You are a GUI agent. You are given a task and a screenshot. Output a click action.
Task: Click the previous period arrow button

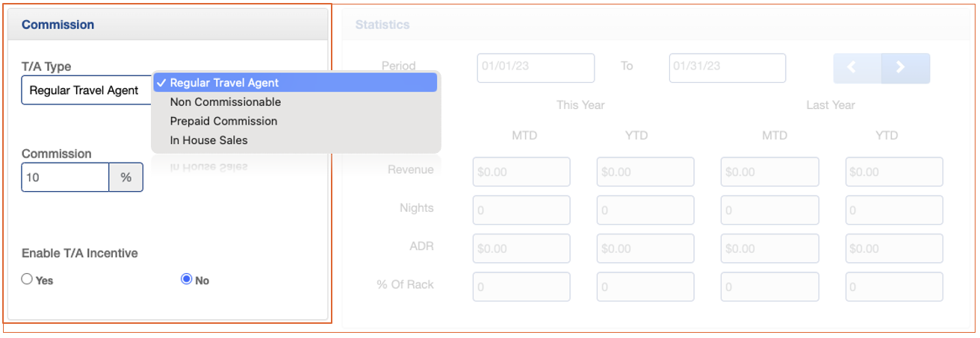click(857, 68)
